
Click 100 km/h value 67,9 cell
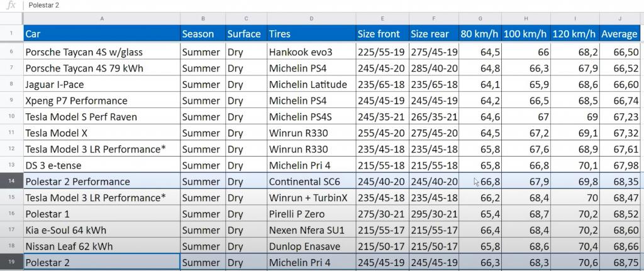526,181
